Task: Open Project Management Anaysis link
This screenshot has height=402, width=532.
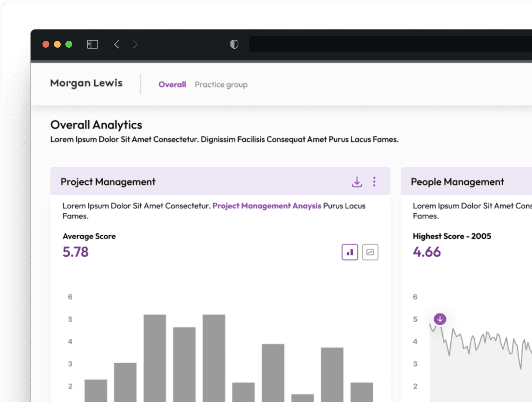Action: click(267, 206)
